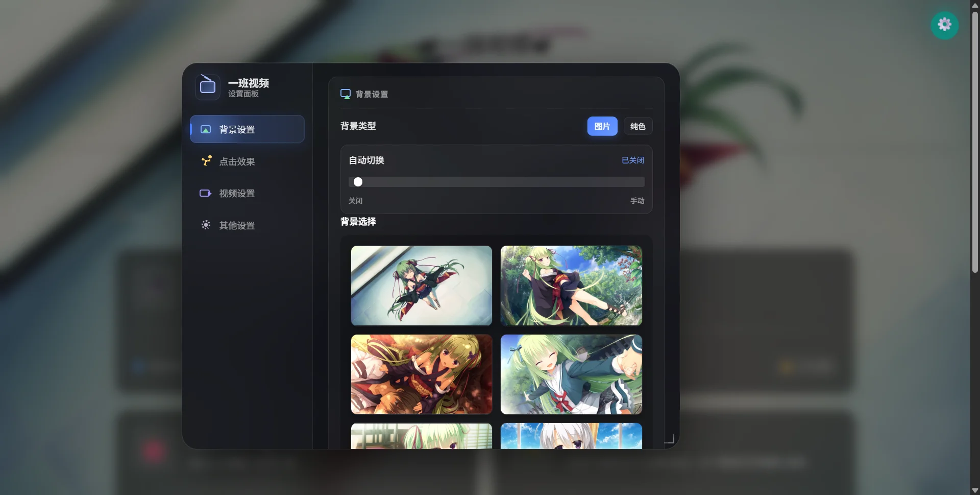
Task: Choose the partially visible green-haired indoor background
Action: pyautogui.click(x=422, y=436)
